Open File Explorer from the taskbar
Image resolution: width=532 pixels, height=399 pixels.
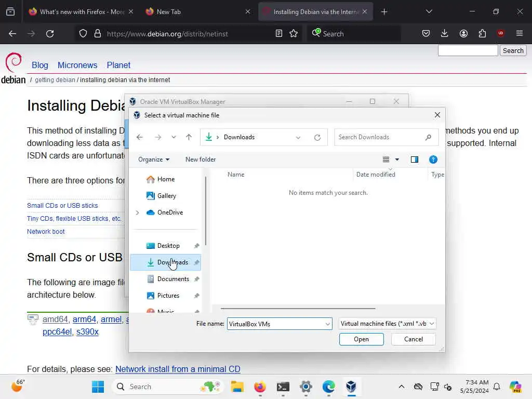point(237,387)
